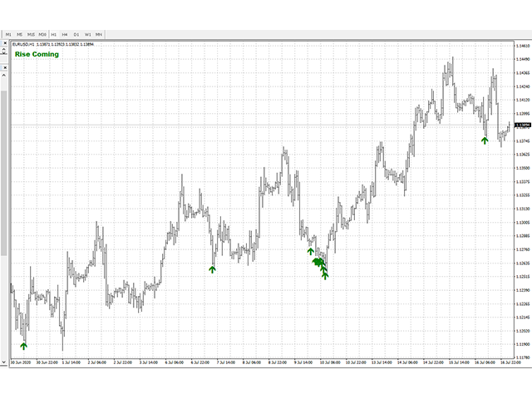Screen dimensions: 532x399
Task: Close the upper left side panel
Action: click(5, 43)
